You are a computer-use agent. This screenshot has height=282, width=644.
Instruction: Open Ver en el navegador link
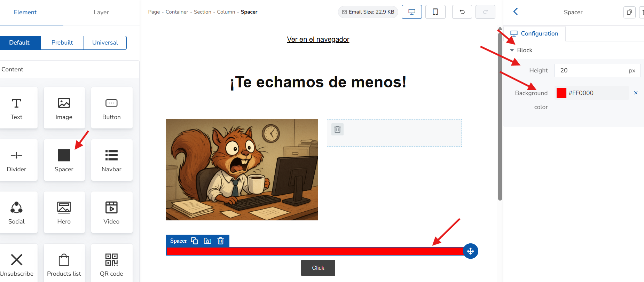point(318,39)
